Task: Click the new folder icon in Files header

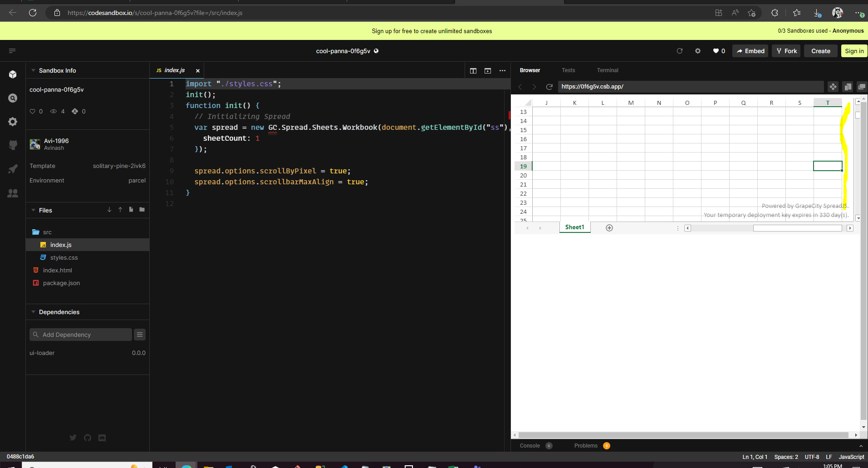Action: tap(142, 210)
